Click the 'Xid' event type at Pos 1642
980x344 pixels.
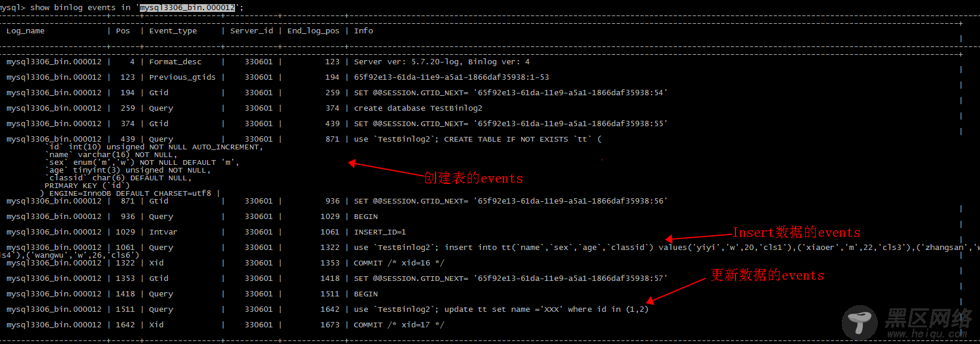tap(156, 325)
